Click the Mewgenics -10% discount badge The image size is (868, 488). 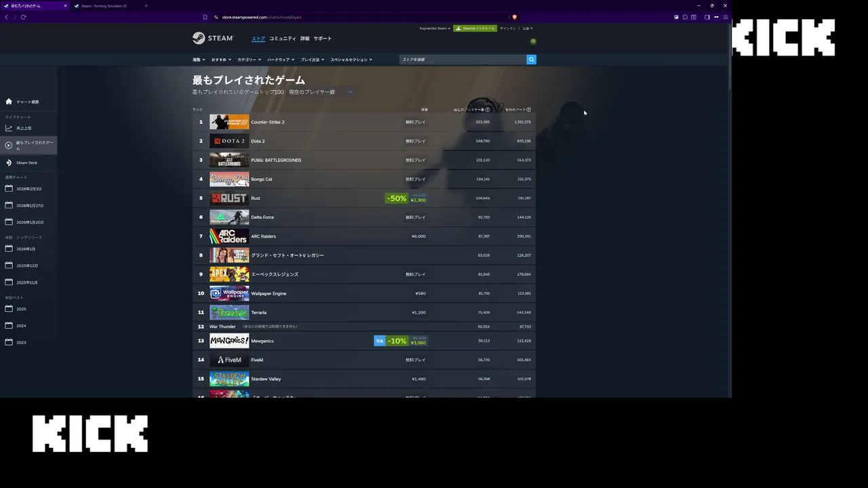click(397, 341)
